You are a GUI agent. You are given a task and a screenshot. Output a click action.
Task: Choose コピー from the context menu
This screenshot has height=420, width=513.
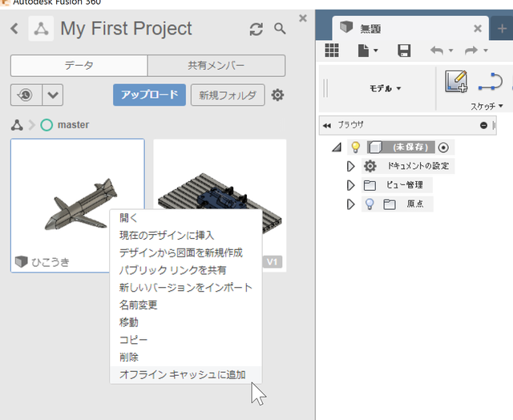click(x=186, y=340)
